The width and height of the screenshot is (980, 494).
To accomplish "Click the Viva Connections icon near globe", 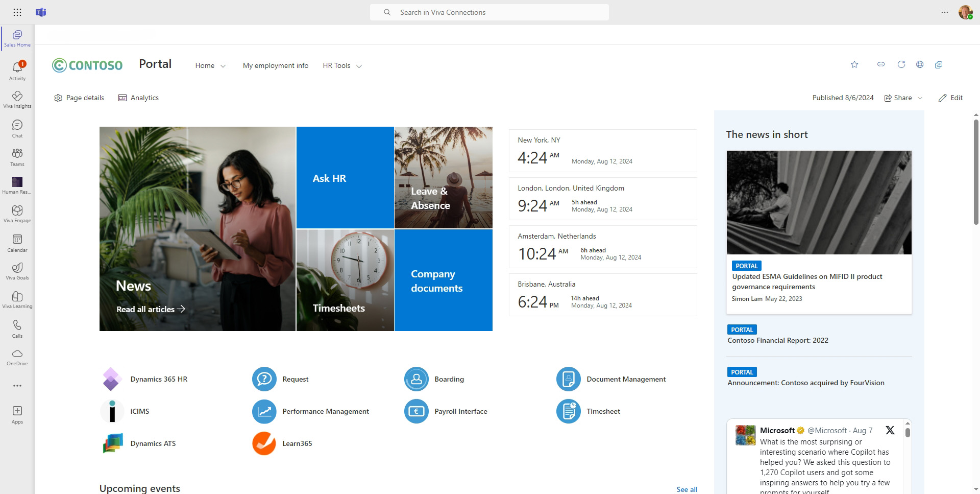I will coord(939,64).
